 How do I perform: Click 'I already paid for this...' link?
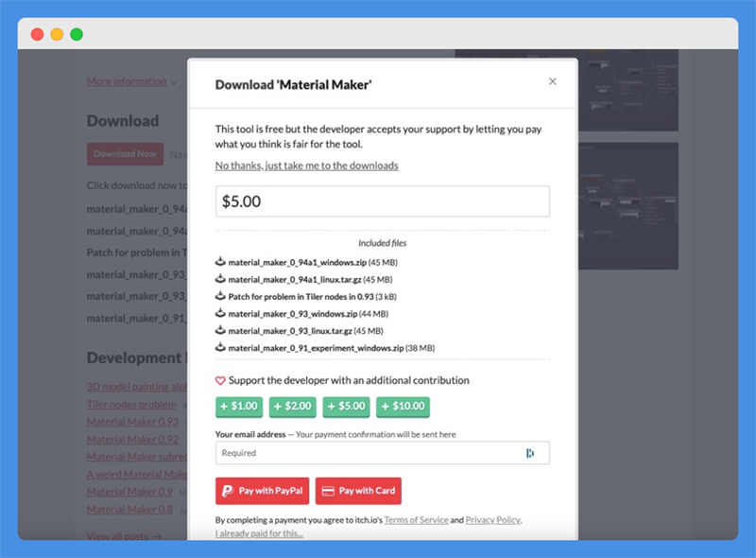259,533
